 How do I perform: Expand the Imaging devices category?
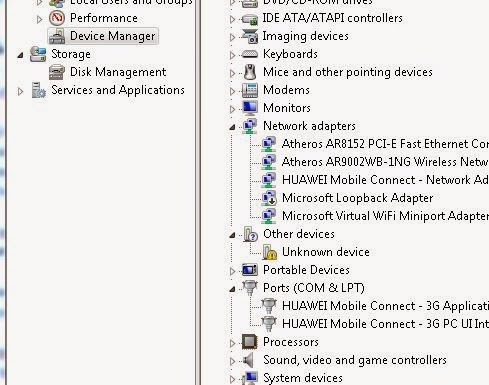[x=232, y=37]
